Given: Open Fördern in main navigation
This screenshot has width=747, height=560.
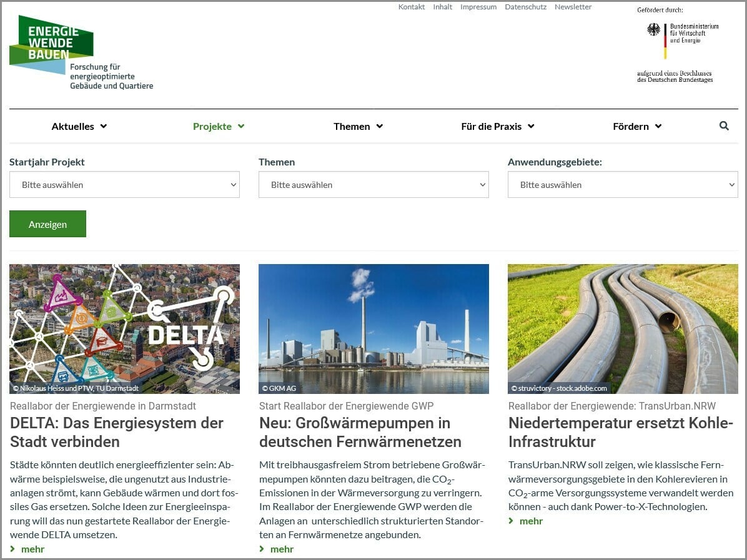Looking at the screenshot, I should click(x=631, y=126).
